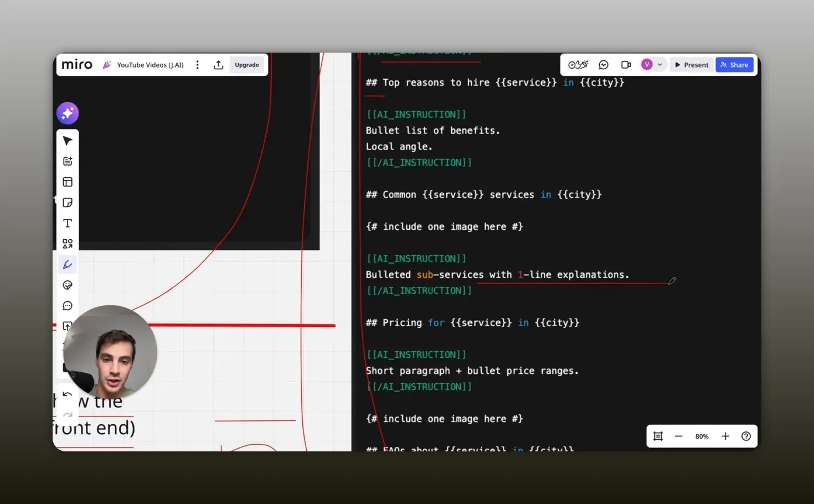Pick the Sticky note tool
The height and width of the screenshot is (504, 814).
[x=68, y=203]
